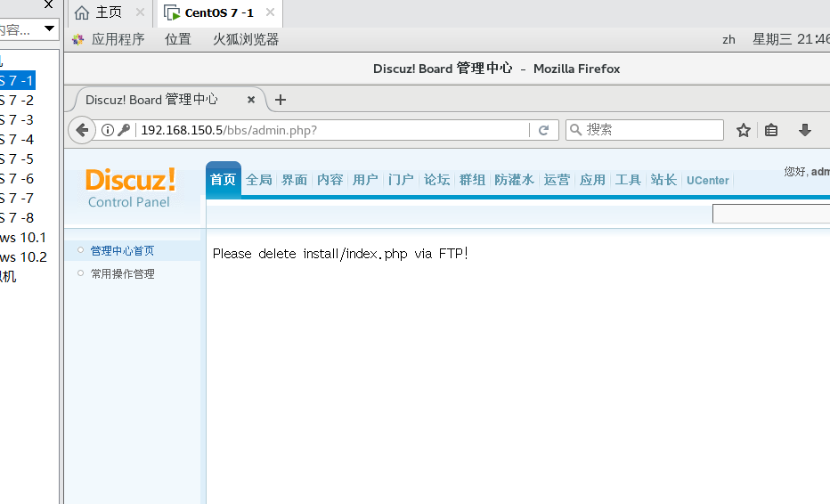The width and height of the screenshot is (830, 504).
Task: Open the 界面 admin tab
Action: 294,180
